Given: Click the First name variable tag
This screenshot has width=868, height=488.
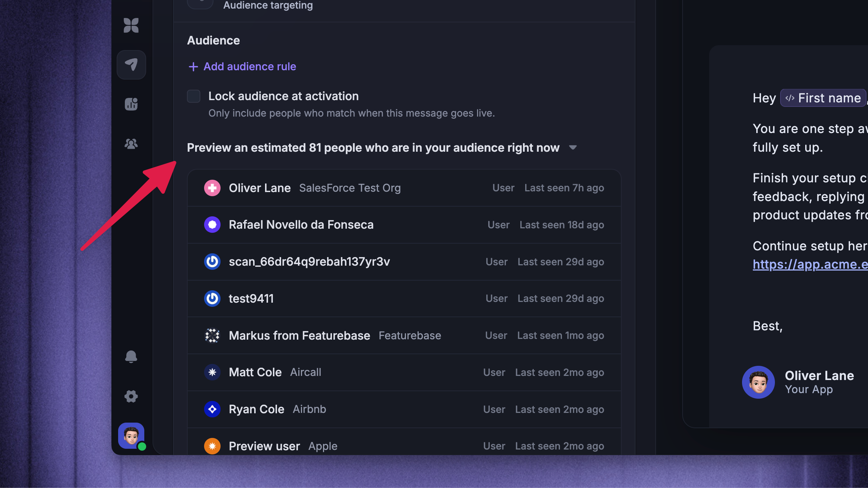Looking at the screenshot, I should click(823, 98).
